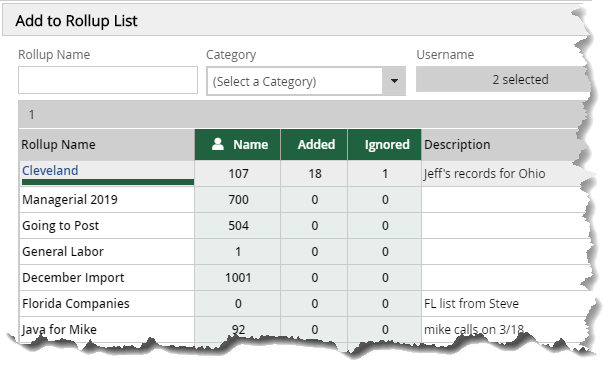Screen dimensions: 611x369
Task: Click the Add to Rollup List title
Action: tap(76, 21)
